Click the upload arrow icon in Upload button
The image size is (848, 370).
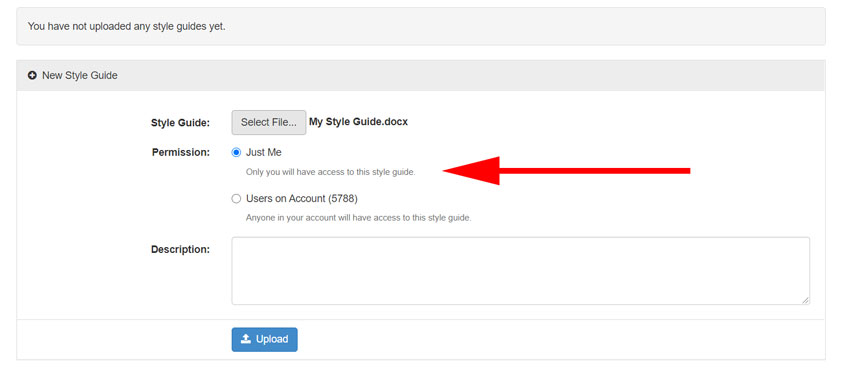coord(246,339)
